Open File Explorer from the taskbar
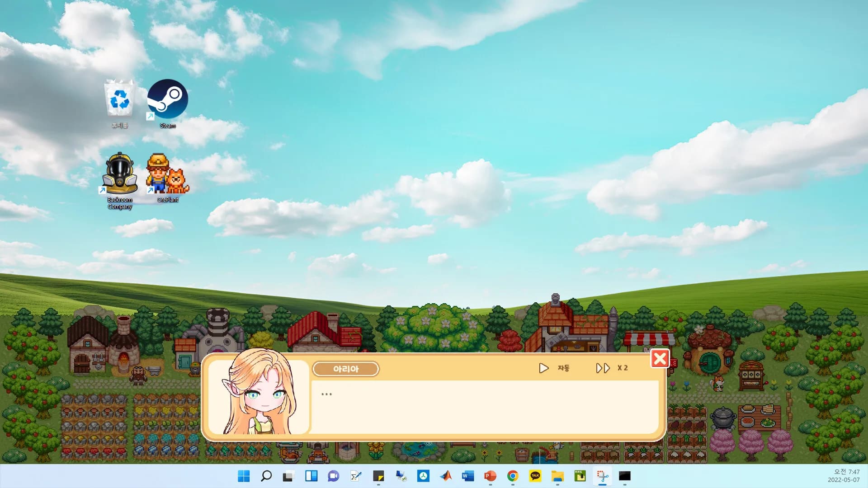 (x=557, y=476)
